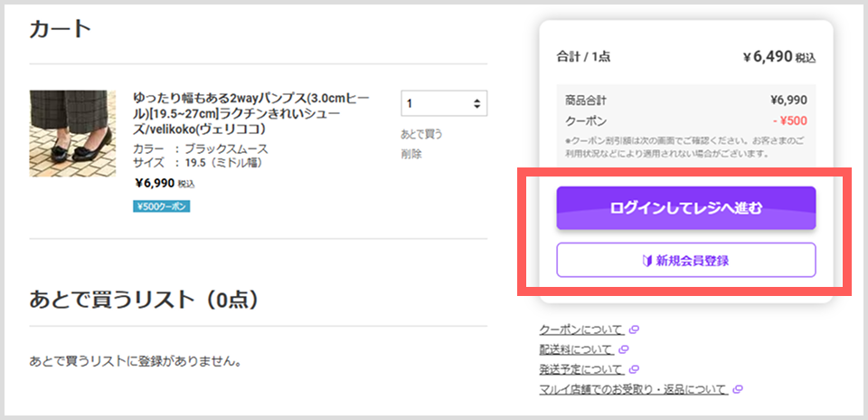Viewport: 868px width, 420px height.
Task: Click the ¥500クーポン badge
Action: coord(162,206)
